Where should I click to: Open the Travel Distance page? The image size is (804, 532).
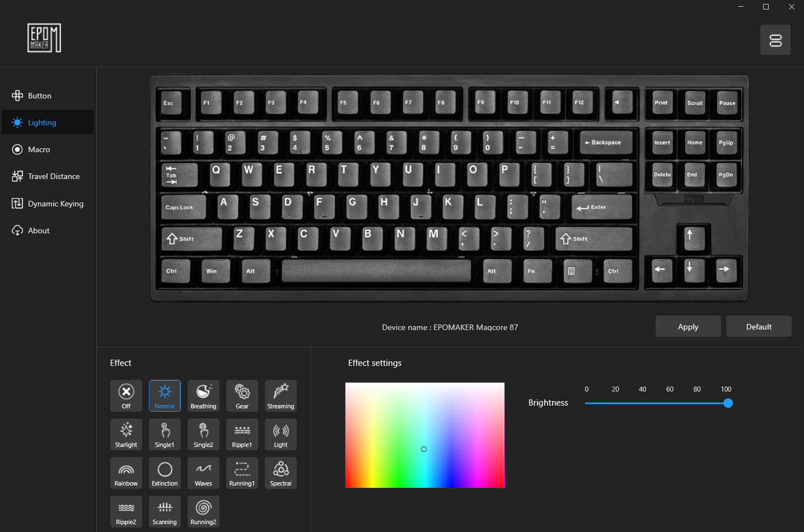[54, 176]
